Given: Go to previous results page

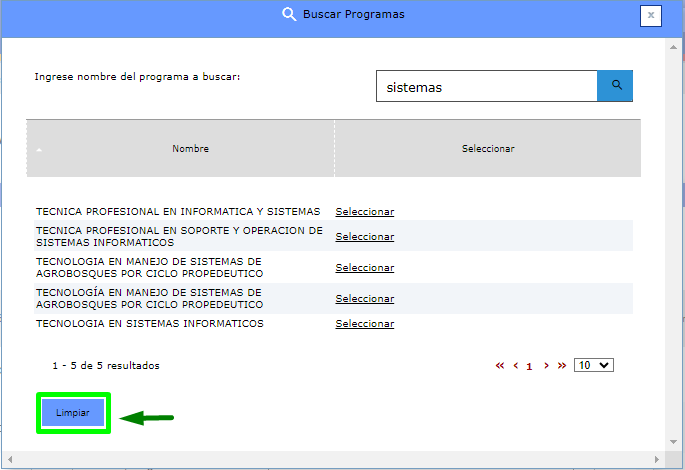Looking at the screenshot, I should (x=516, y=366).
